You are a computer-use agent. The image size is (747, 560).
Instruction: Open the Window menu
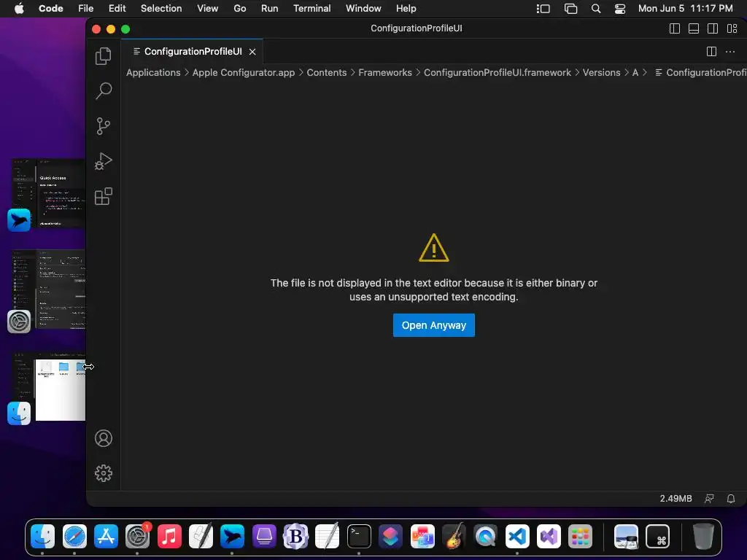click(363, 9)
